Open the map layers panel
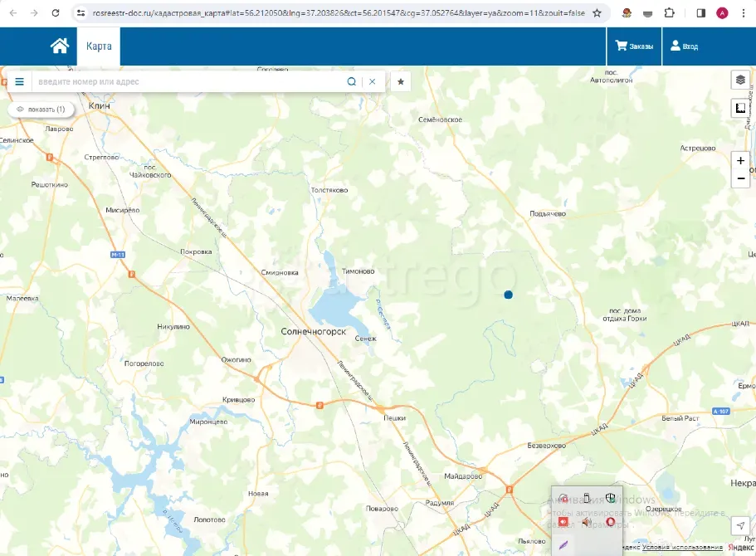 click(x=740, y=80)
